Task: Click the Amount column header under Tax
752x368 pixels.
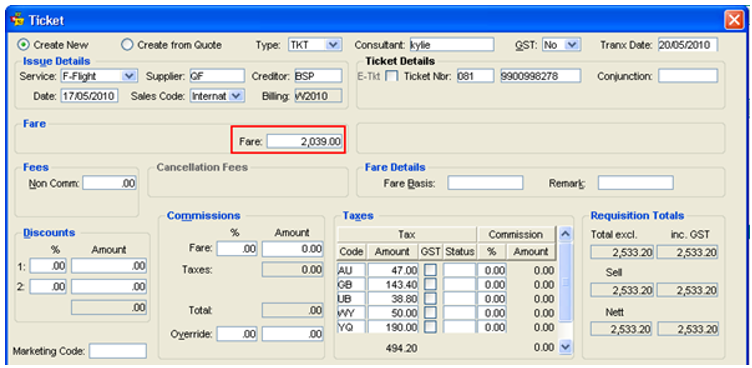Action: (392, 251)
